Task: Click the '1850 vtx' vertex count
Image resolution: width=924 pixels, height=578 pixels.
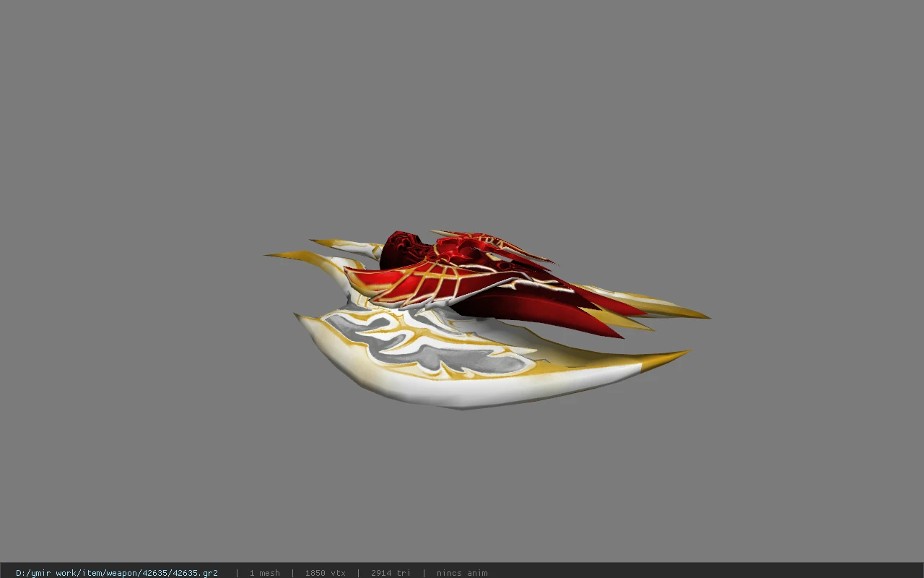Action: tap(325, 573)
